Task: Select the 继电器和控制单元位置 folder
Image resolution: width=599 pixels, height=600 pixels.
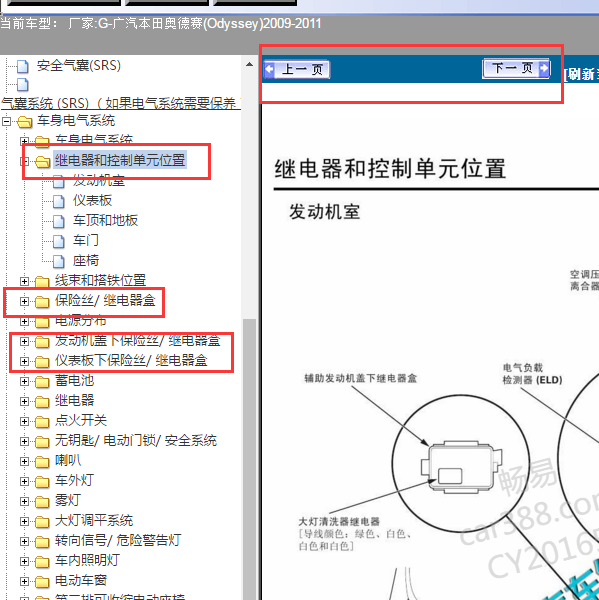Action: click(120, 160)
